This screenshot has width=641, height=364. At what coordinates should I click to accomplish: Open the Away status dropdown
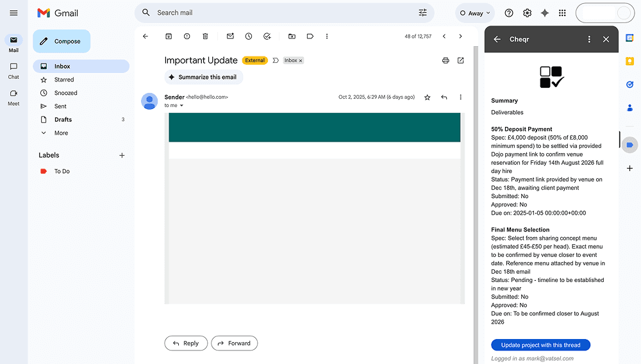pyautogui.click(x=475, y=13)
